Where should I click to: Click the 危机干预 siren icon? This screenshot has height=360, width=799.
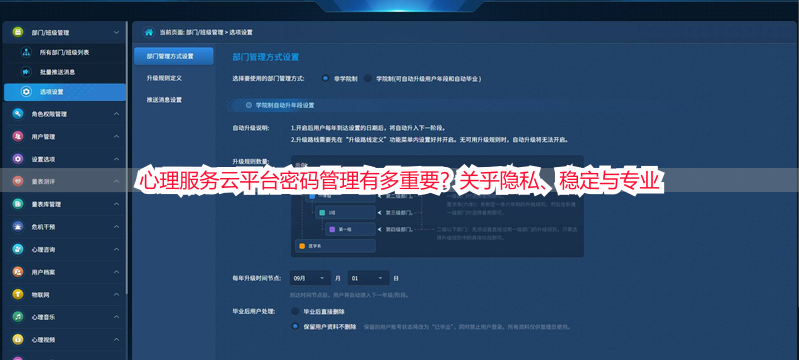point(18,226)
